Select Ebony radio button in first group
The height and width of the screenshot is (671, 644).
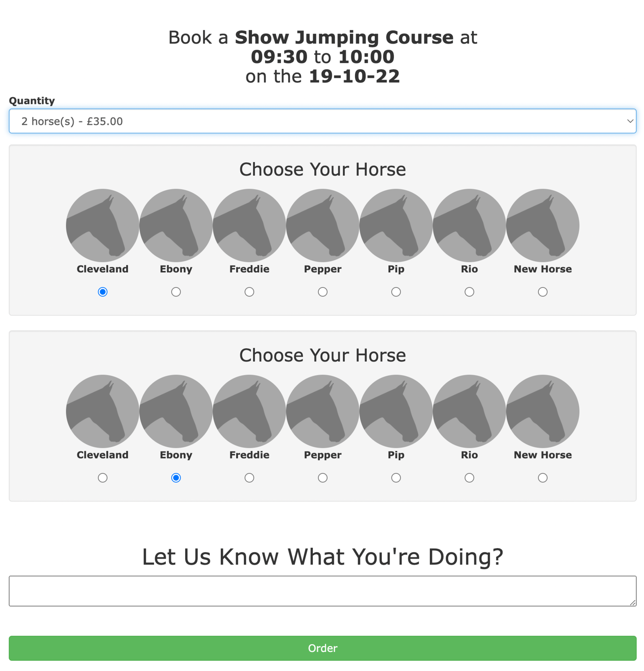[x=176, y=292]
